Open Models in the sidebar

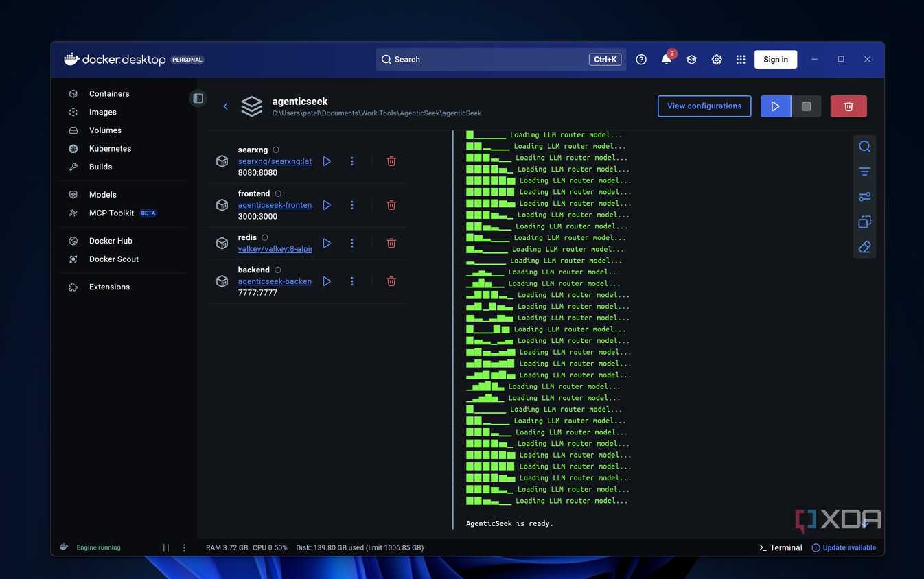(102, 195)
